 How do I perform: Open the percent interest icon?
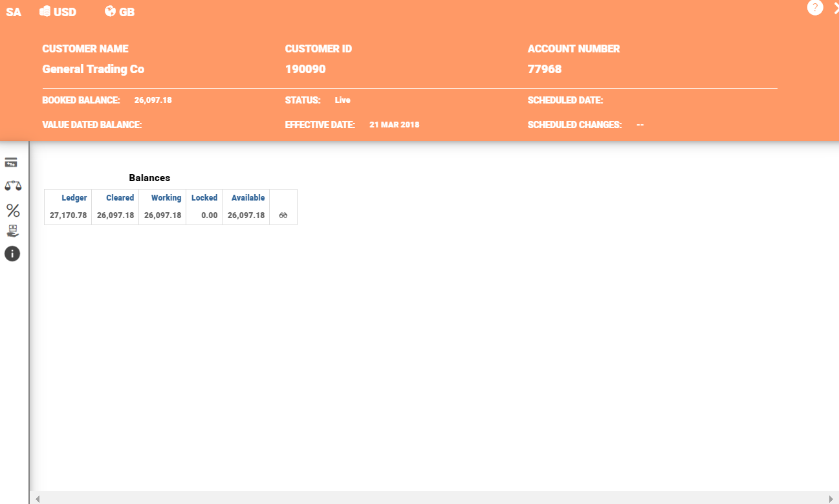(13, 210)
